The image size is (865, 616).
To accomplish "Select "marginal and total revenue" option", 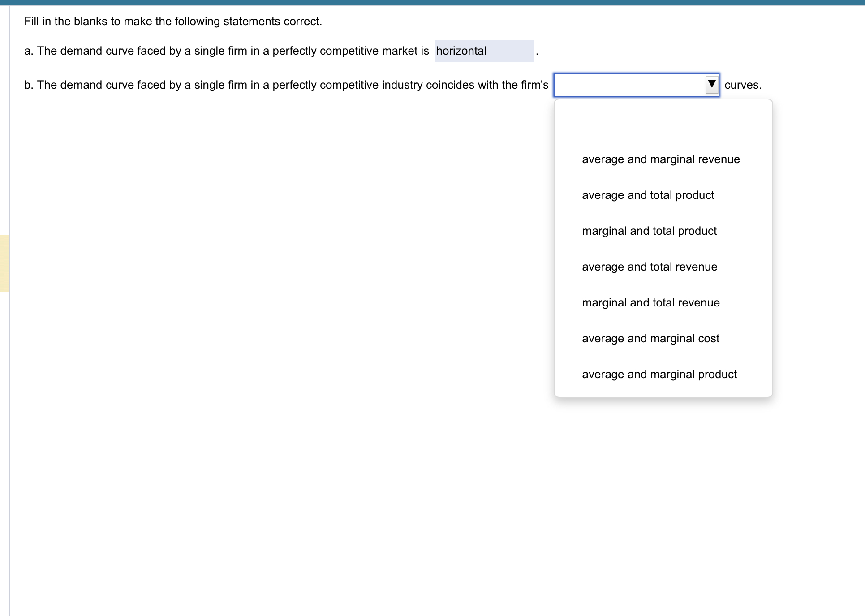I will point(650,302).
